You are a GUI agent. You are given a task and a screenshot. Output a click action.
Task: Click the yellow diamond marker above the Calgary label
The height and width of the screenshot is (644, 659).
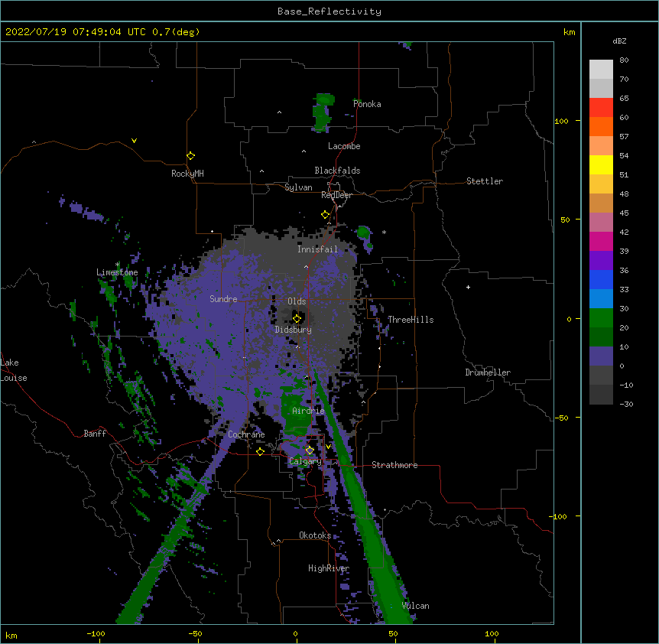(x=310, y=450)
